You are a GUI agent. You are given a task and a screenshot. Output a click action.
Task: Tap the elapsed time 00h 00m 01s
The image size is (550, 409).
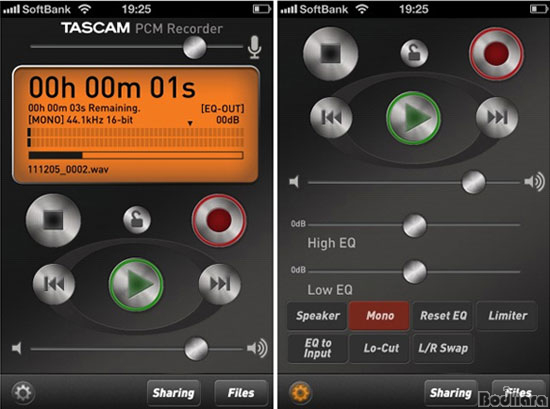click(112, 87)
